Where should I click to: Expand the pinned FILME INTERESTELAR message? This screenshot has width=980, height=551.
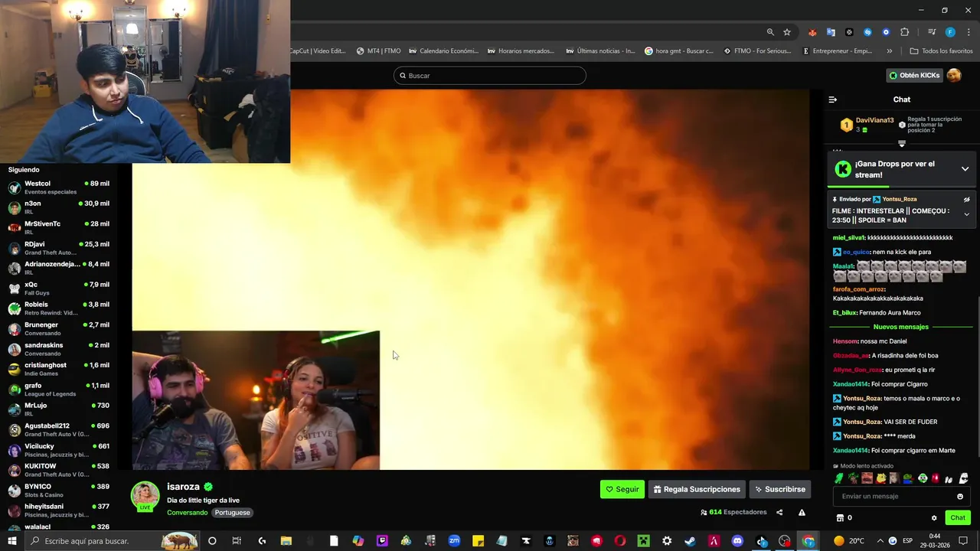(x=967, y=214)
